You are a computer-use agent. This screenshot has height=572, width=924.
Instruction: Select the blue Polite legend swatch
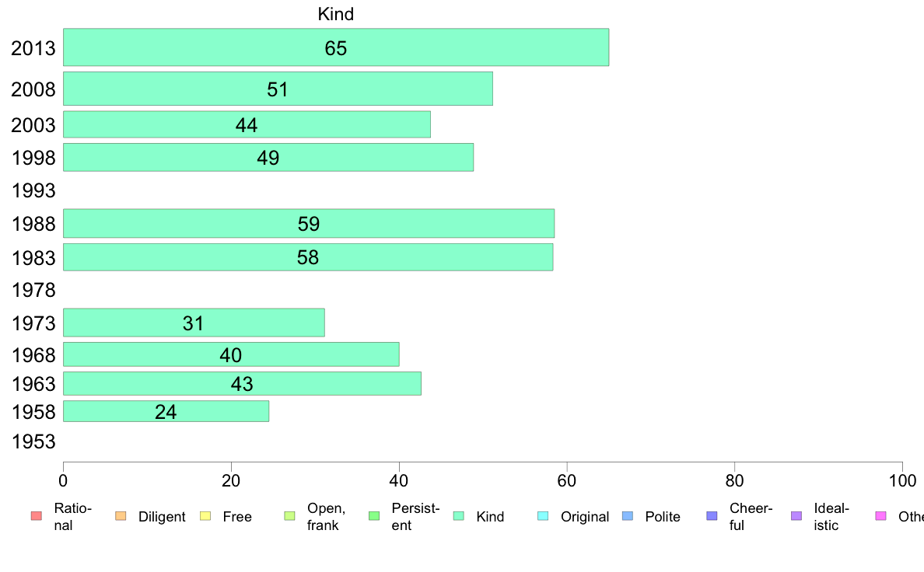tap(628, 516)
